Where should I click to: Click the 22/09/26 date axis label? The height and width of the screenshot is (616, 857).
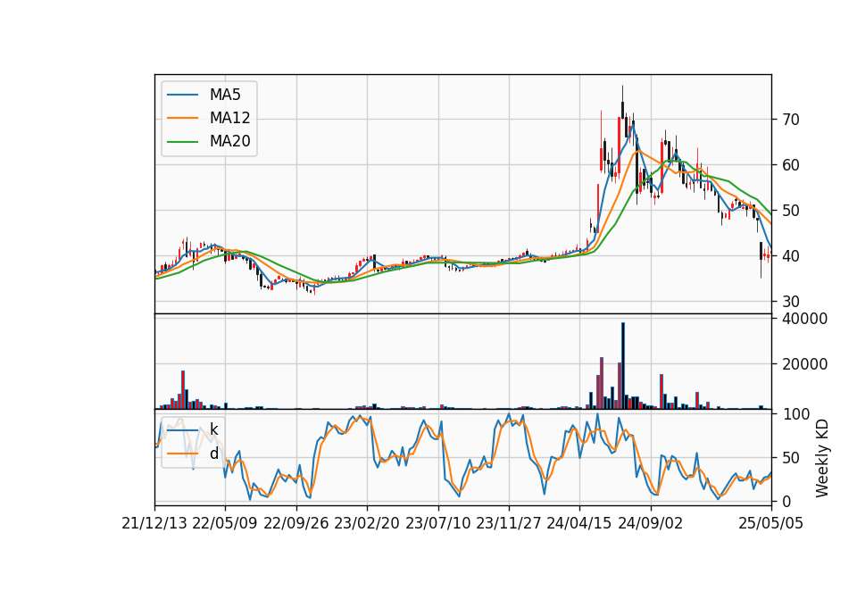295,523
